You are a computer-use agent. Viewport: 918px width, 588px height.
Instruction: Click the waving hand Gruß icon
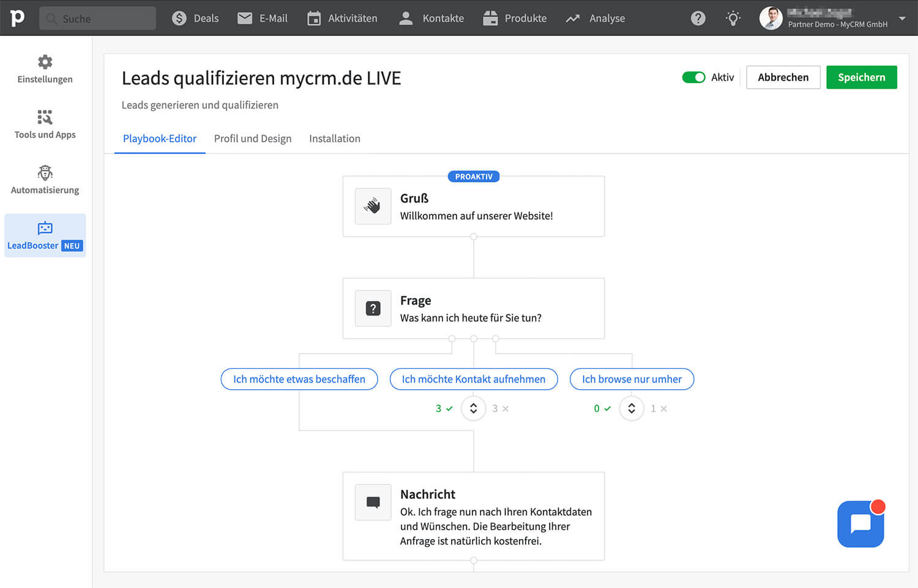[373, 206]
